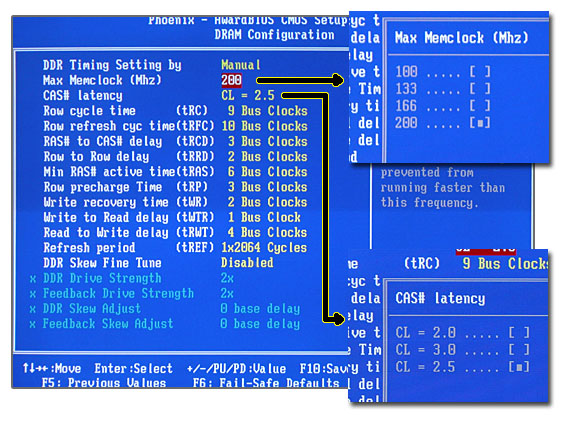Select the 100 MHz memclock option

(x=443, y=72)
